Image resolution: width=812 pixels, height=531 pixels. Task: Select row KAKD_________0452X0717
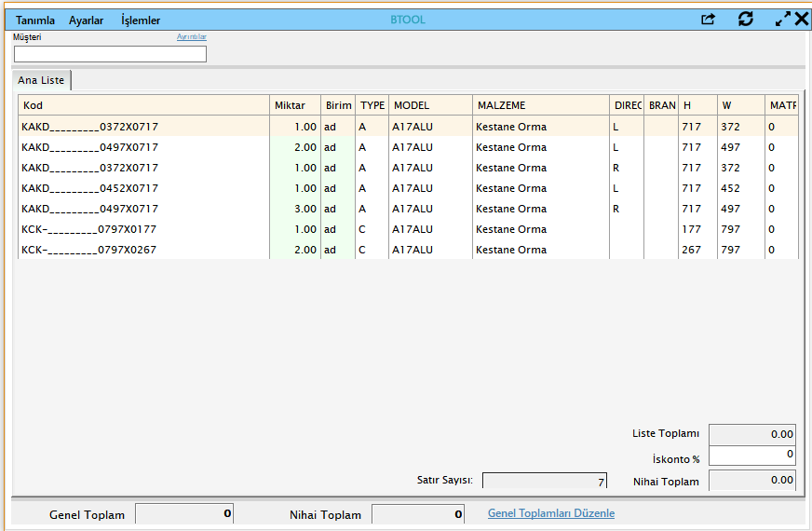click(408, 188)
